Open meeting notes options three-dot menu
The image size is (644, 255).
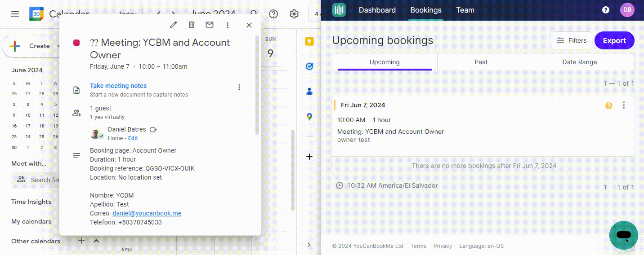(239, 87)
